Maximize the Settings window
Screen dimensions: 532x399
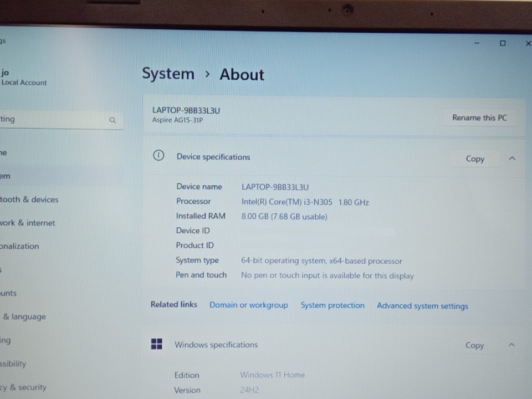coord(503,43)
